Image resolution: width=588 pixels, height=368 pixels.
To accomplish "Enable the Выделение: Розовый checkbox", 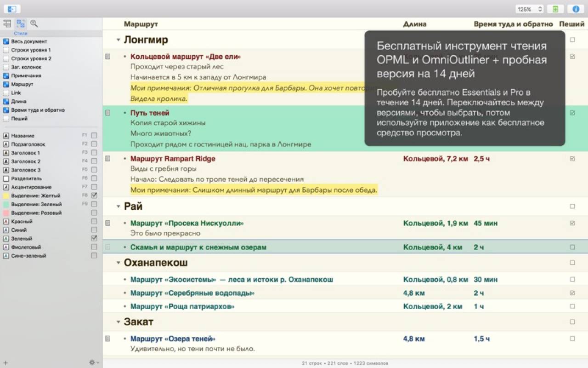I will coord(94,213).
